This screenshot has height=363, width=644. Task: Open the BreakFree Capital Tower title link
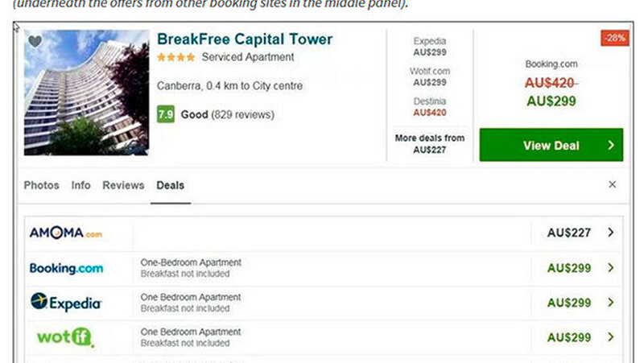pyautogui.click(x=245, y=39)
